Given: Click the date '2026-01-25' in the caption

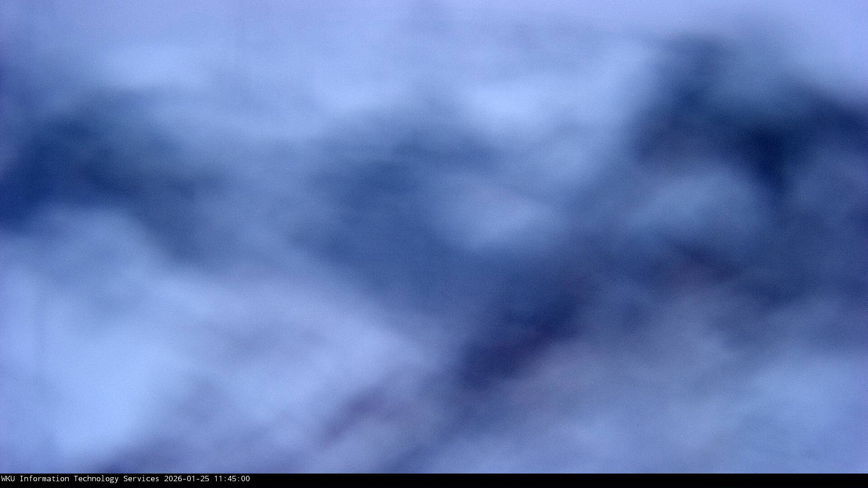Looking at the screenshot, I should pyautogui.click(x=187, y=479).
